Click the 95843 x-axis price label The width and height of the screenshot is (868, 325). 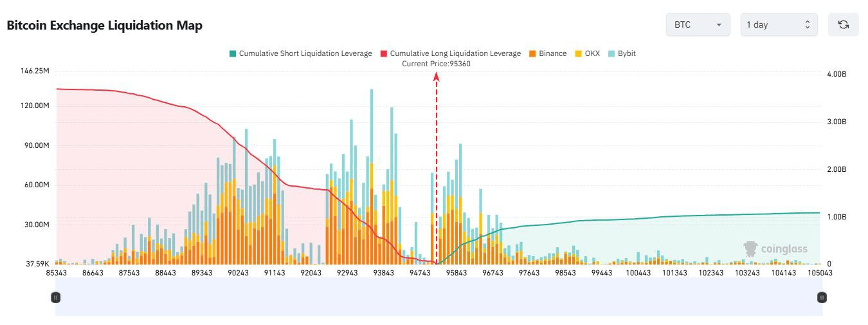(x=457, y=273)
